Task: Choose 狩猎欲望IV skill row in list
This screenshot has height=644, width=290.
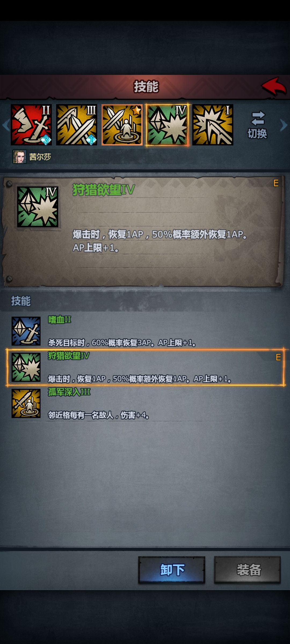Action: 145,367
